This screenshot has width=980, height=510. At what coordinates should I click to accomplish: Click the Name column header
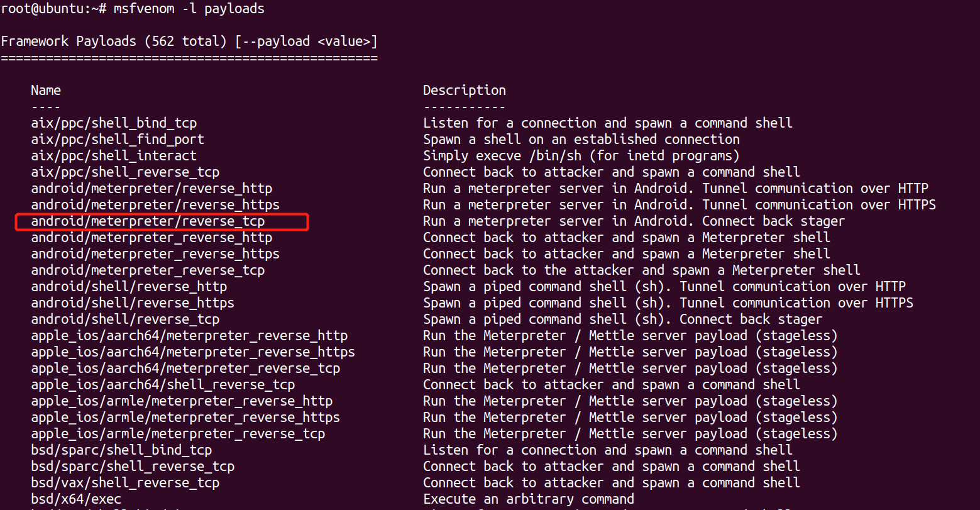pos(46,91)
